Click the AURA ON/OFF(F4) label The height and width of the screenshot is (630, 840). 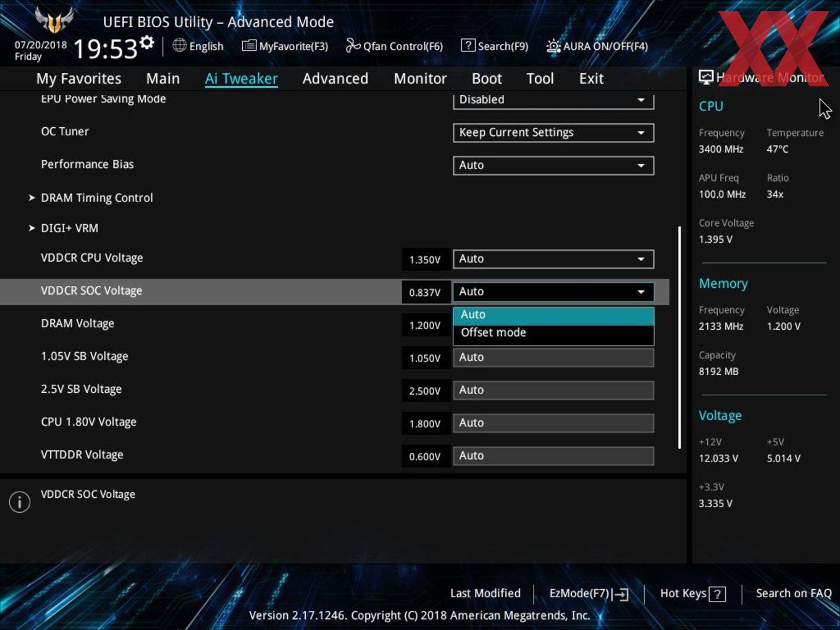pyautogui.click(x=605, y=46)
